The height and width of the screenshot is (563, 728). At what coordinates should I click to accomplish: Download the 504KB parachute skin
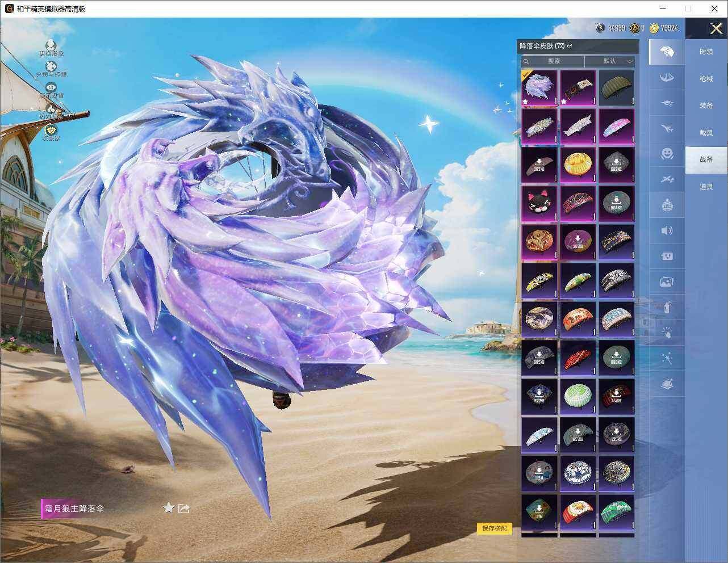(617, 204)
